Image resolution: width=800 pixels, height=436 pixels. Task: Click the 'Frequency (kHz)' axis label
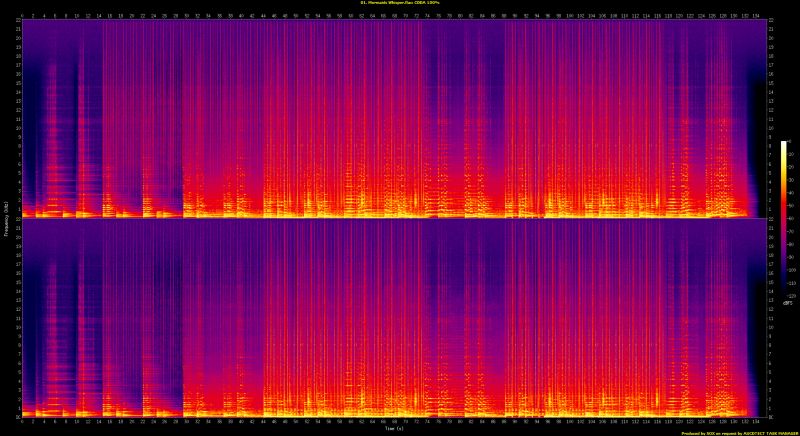(4, 218)
